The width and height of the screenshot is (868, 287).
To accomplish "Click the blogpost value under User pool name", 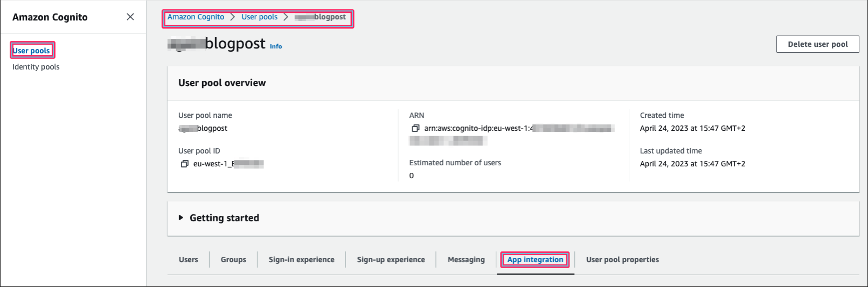I will 203,128.
